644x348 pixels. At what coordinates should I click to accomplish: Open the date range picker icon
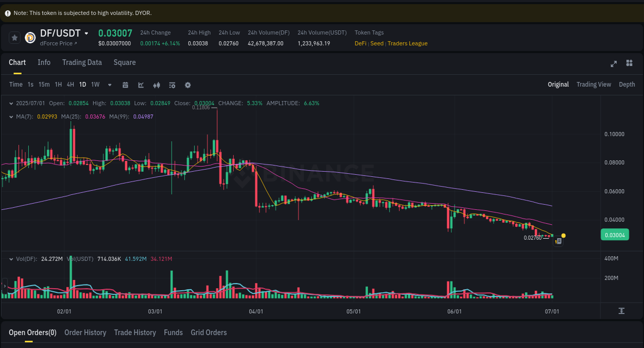tap(125, 85)
